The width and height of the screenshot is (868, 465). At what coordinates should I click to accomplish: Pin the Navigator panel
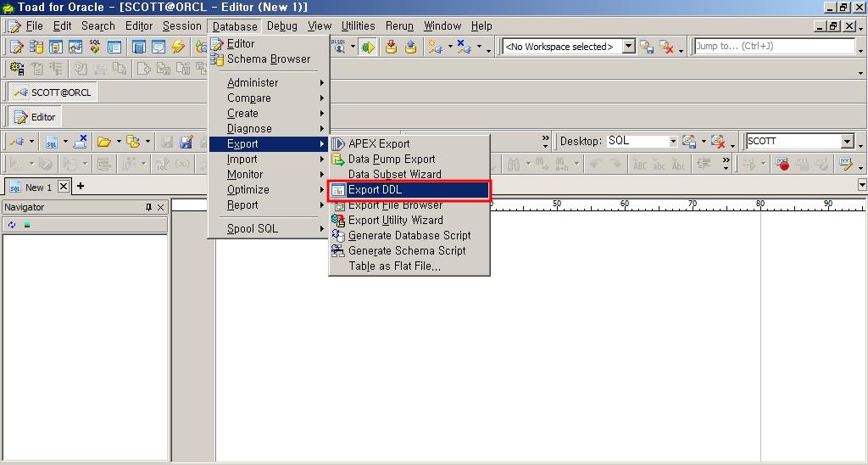pyautogui.click(x=148, y=207)
